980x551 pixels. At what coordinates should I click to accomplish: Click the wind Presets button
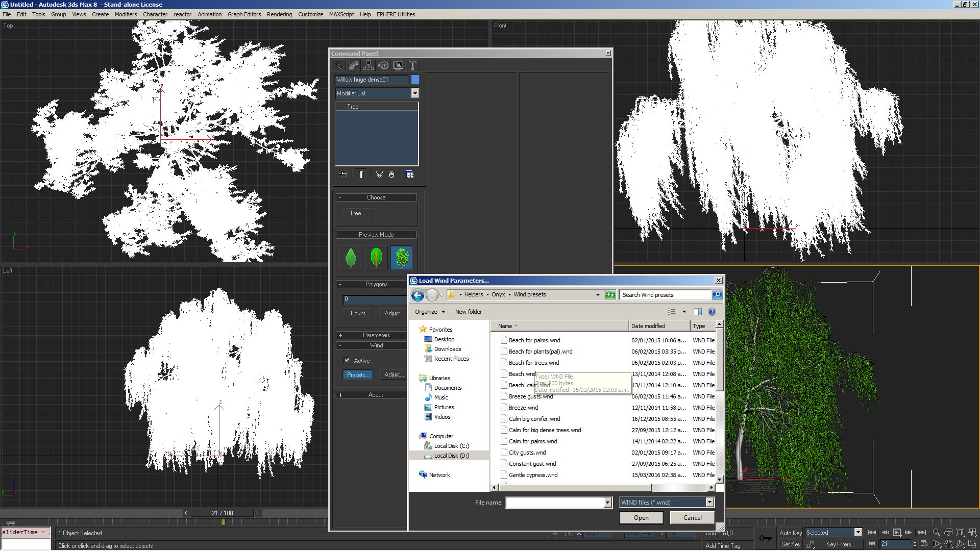tap(357, 375)
